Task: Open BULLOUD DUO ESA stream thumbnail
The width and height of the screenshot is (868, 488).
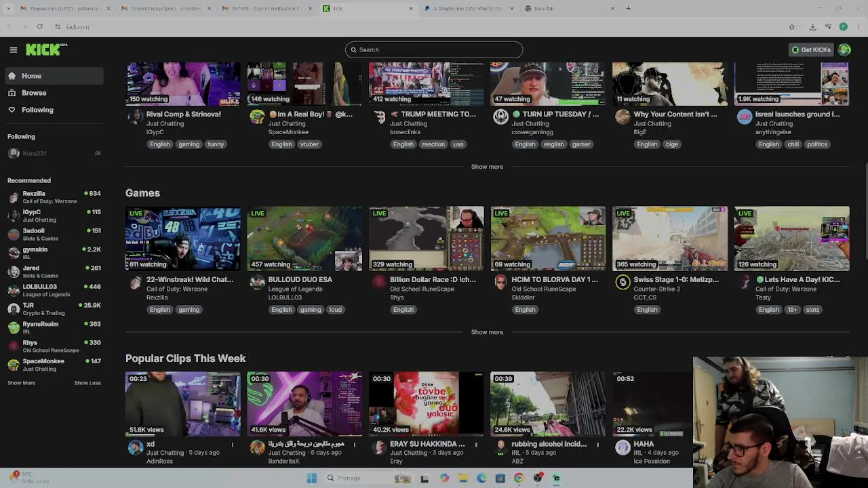Action: pos(304,239)
